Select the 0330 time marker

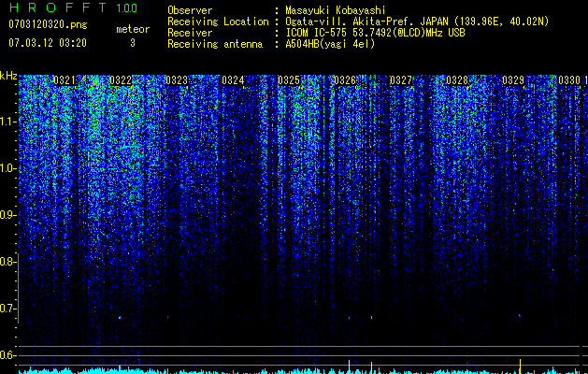(x=569, y=80)
